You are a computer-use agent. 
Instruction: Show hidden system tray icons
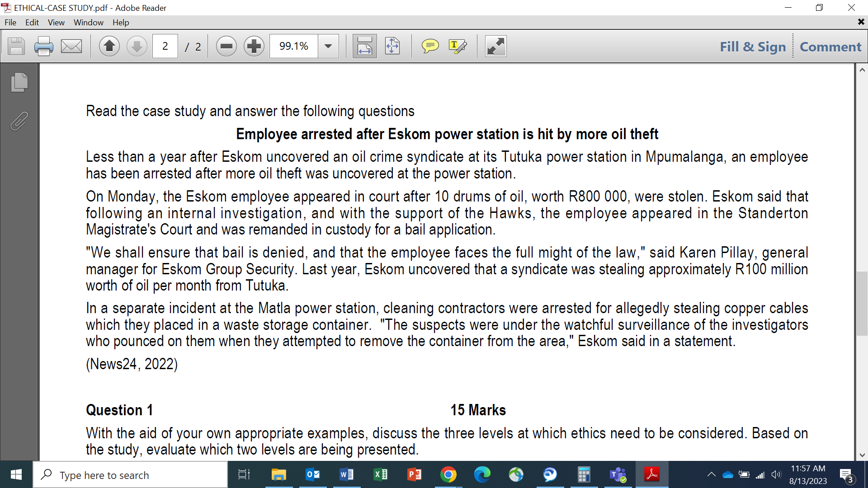click(x=711, y=474)
